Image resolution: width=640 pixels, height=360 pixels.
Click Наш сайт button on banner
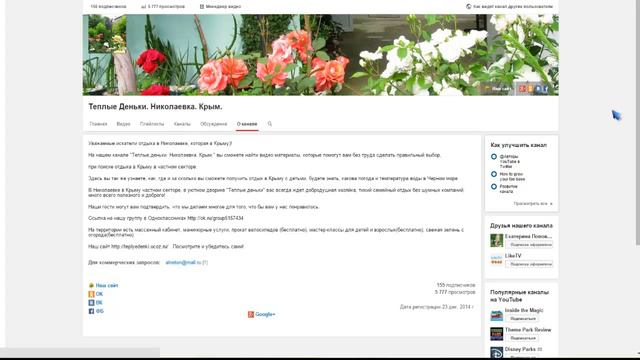(498, 89)
